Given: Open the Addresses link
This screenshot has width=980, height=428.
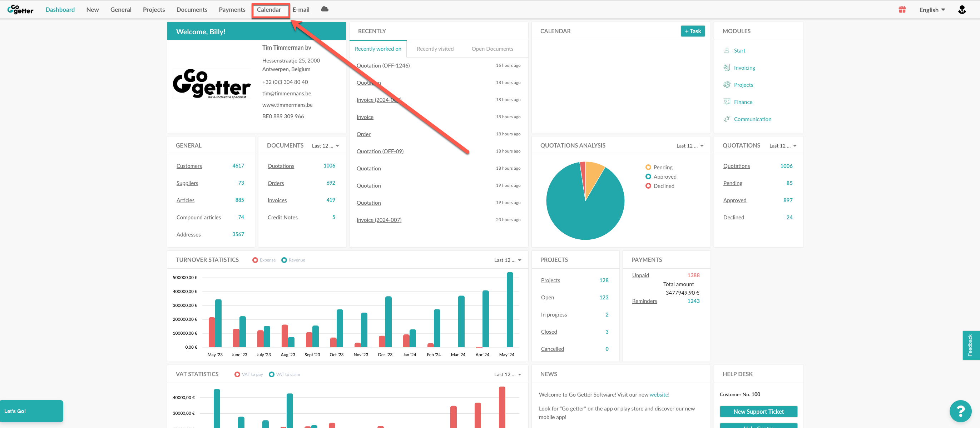Looking at the screenshot, I should point(188,234).
